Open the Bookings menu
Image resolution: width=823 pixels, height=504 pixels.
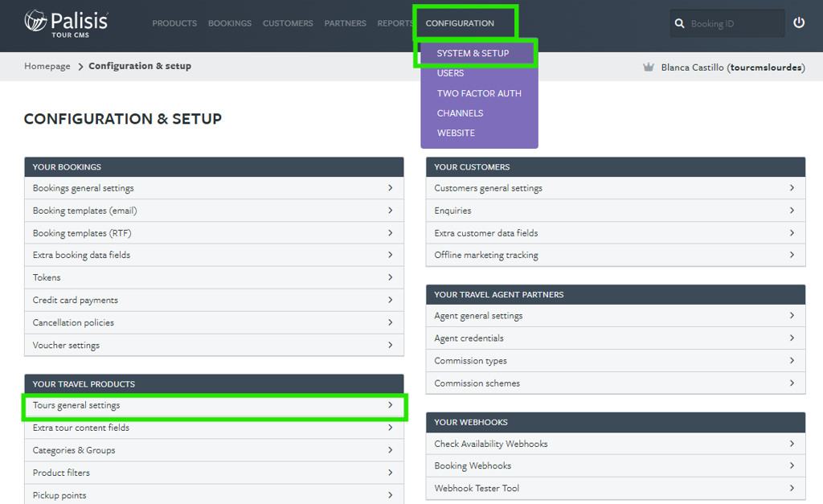(x=229, y=23)
